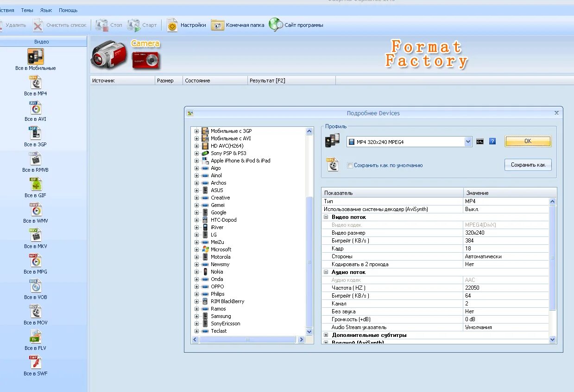The image size is (574, 392).
Task: Click the Источник column header
Action: (x=122, y=81)
